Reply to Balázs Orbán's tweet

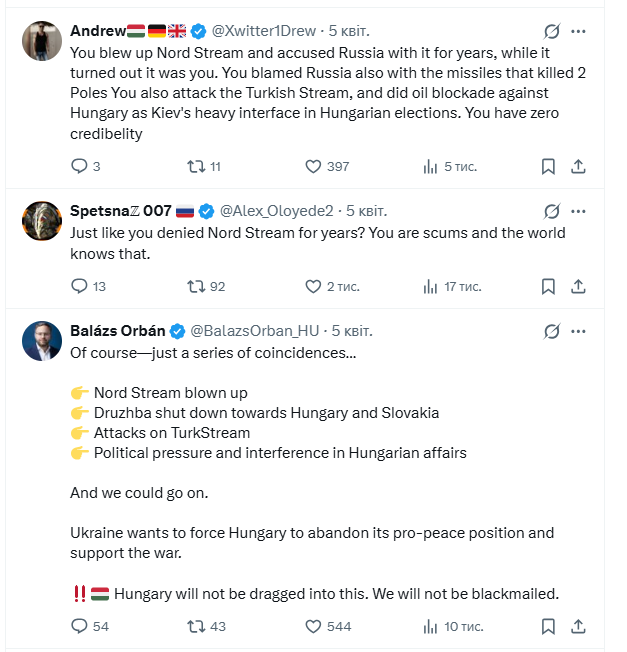(x=80, y=626)
